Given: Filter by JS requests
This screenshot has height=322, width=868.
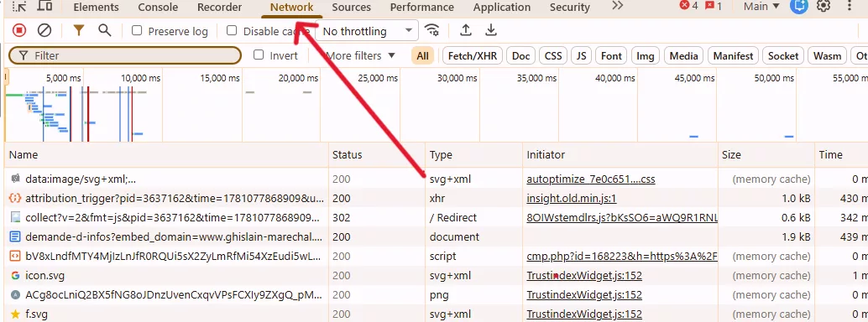Looking at the screenshot, I should [x=581, y=55].
